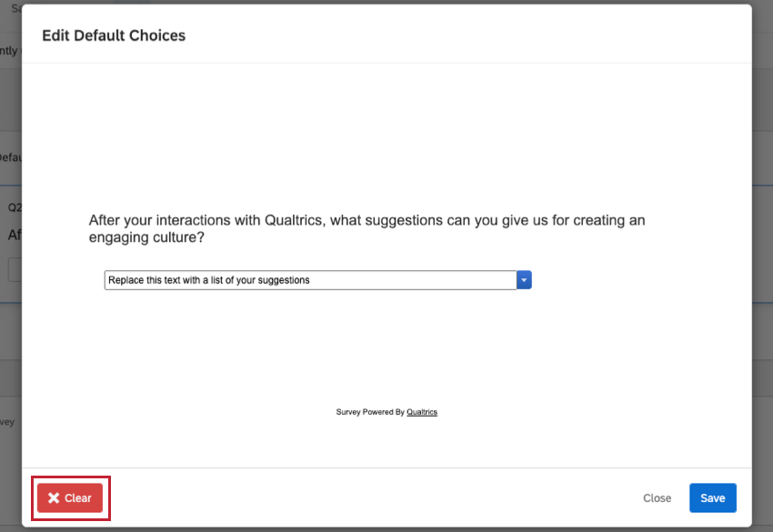773x532 pixels.
Task: Focus the 'Replace this text' input field
Action: (x=309, y=280)
